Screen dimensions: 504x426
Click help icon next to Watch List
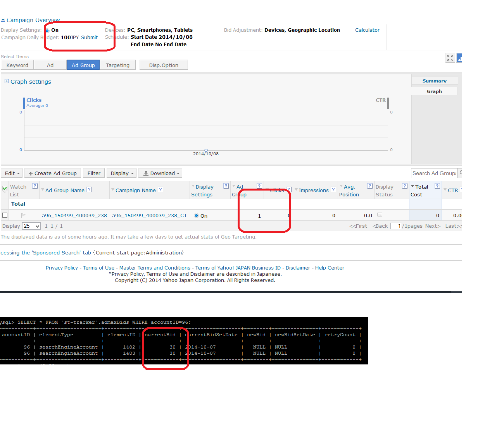(x=35, y=186)
